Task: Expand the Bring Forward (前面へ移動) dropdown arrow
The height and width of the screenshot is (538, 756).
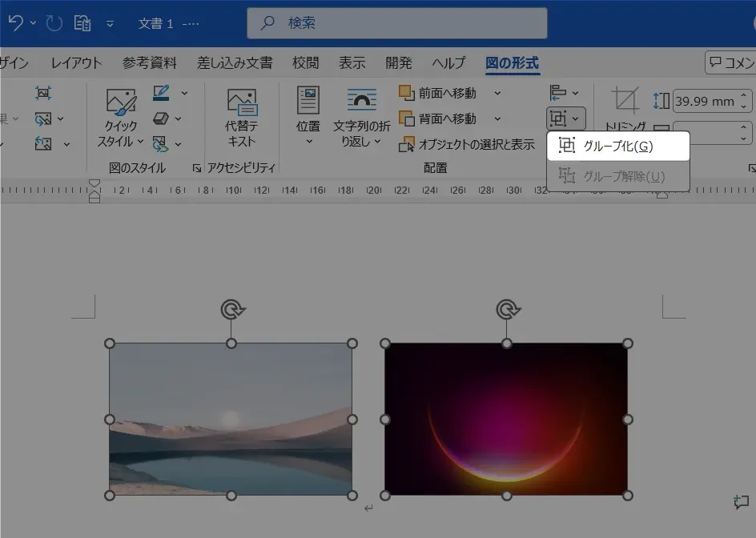Action: click(x=497, y=93)
